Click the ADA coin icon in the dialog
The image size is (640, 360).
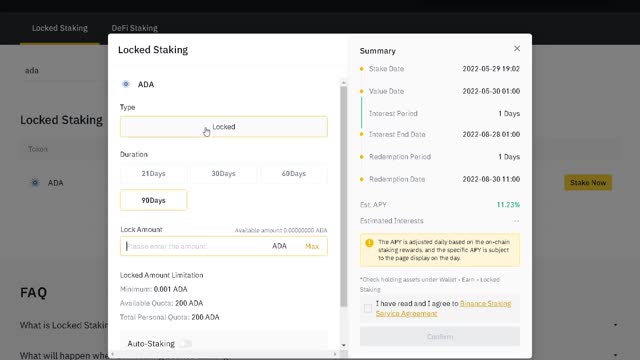pyautogui.click(x=126, y=84)
